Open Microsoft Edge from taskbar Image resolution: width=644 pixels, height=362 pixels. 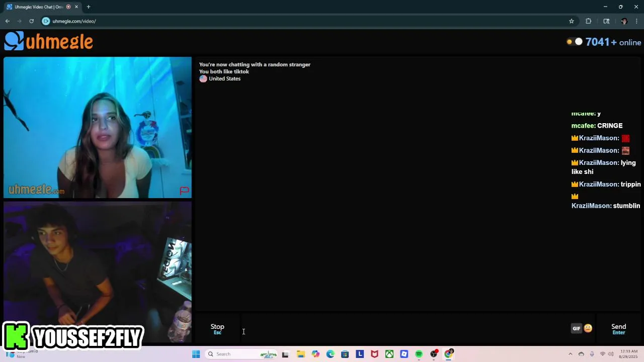[x=330, y=354]
